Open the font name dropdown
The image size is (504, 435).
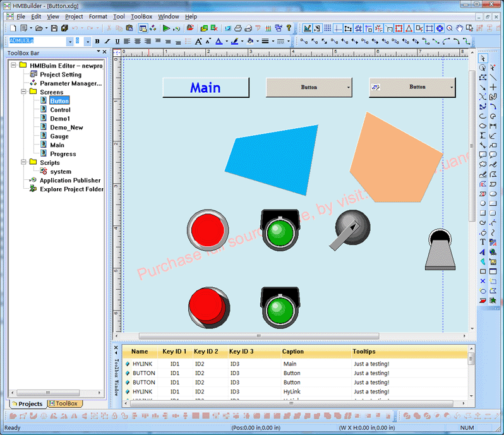tap(70, 41)
